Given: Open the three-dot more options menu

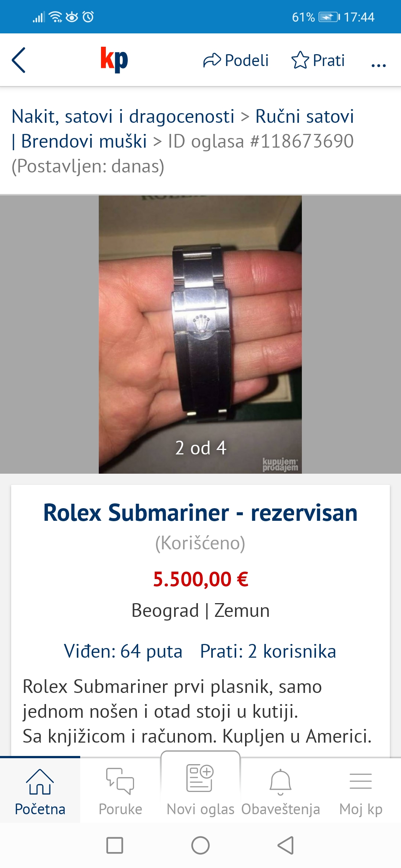Looking at the screenshot, I should 379,65.
